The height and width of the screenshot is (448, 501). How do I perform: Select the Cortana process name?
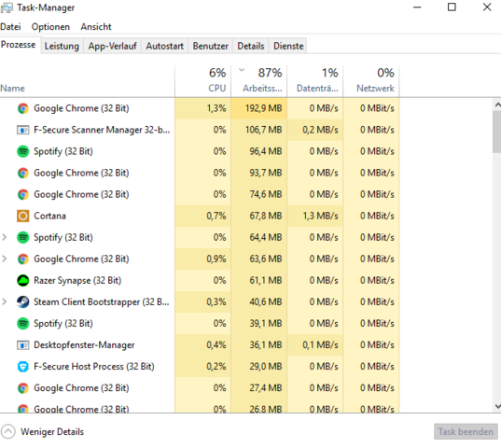pyautogui.click(x=49, y=216)
